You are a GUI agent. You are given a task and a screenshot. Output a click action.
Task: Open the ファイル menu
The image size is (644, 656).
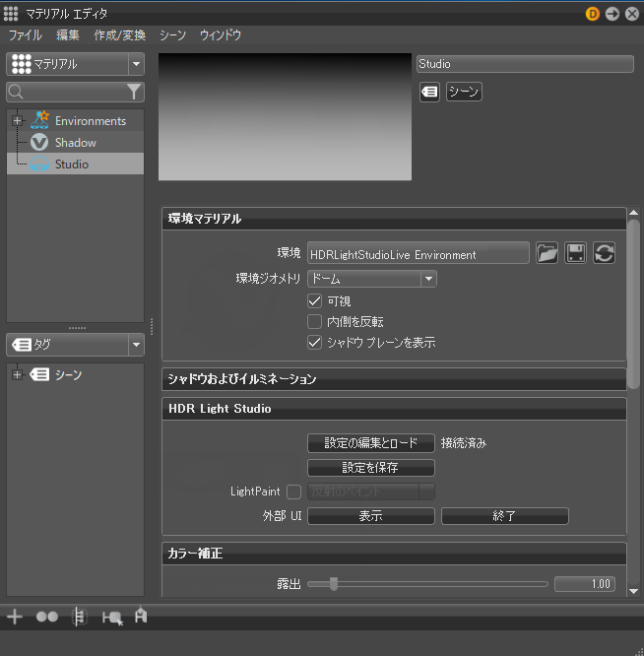click(x=25, y=35)
